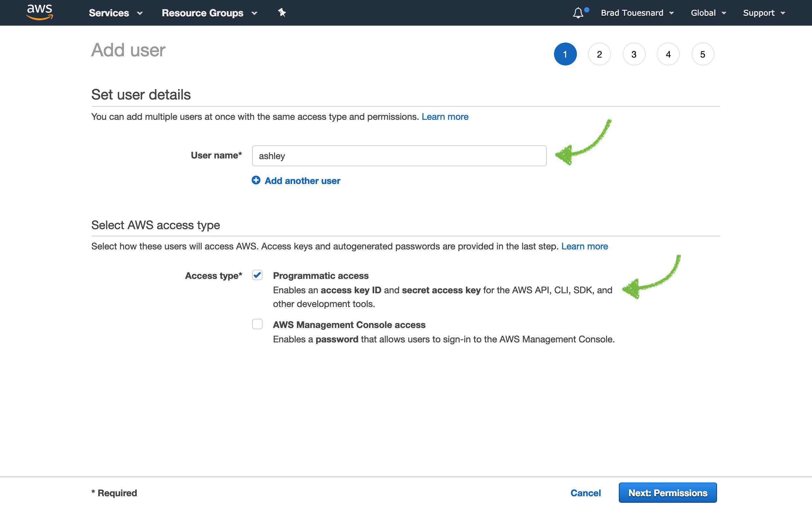Image resolution: width=812 pixels, height=508 pixels.
Task: Go to wizard step 2
Action: point(600,54)
